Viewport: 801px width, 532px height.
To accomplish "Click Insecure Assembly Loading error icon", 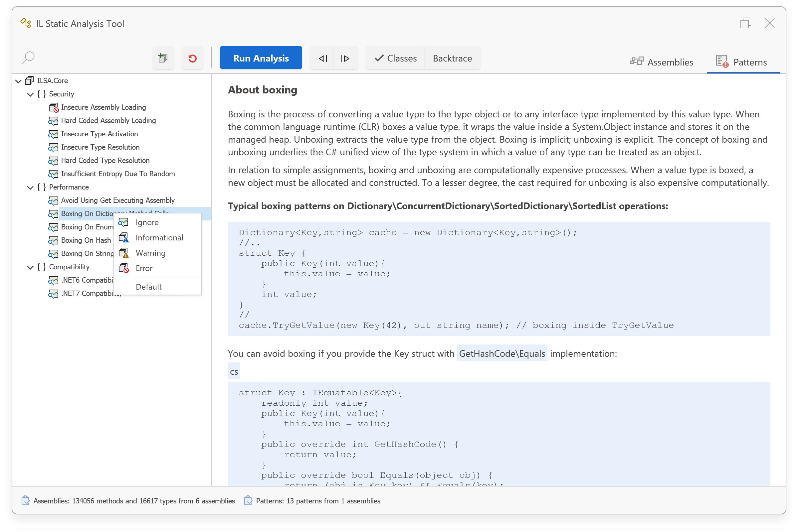I will [53, 107].
